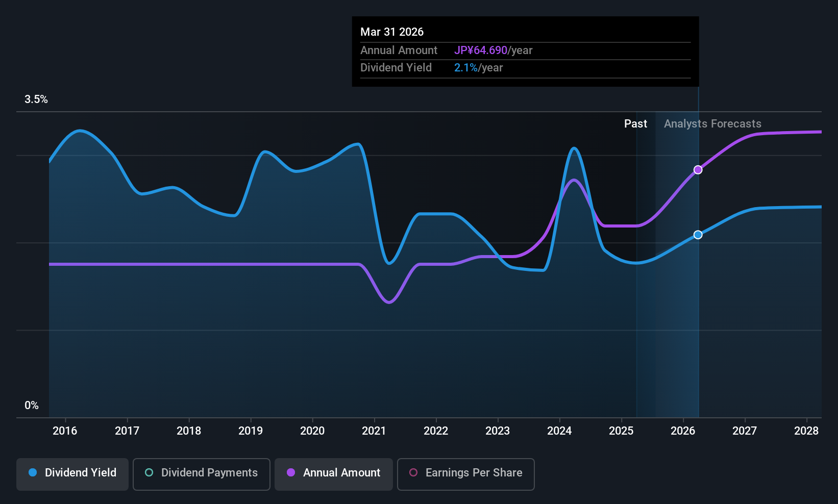Click the Mar 31 2026 tooltip date

(x=392, y=32)
